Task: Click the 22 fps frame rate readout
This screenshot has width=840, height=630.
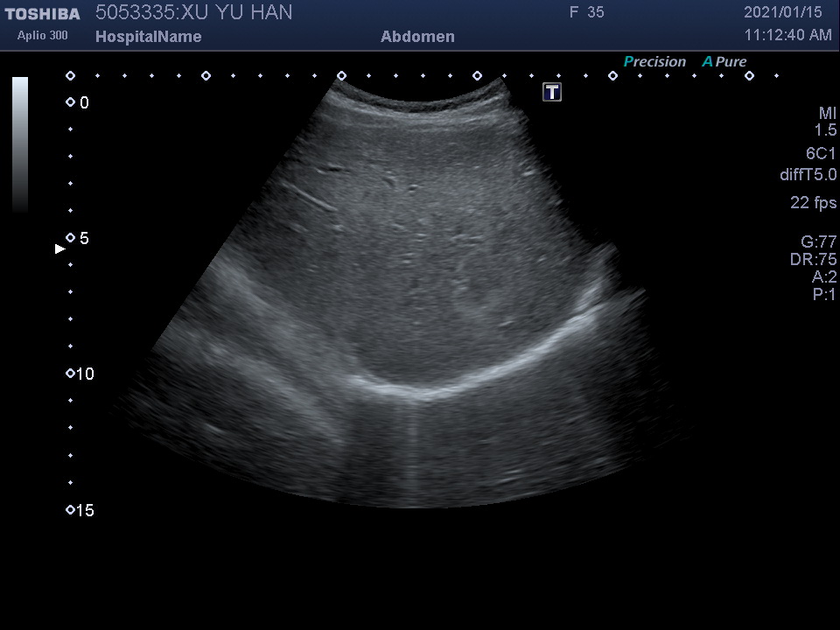Action: pos(813,203)
